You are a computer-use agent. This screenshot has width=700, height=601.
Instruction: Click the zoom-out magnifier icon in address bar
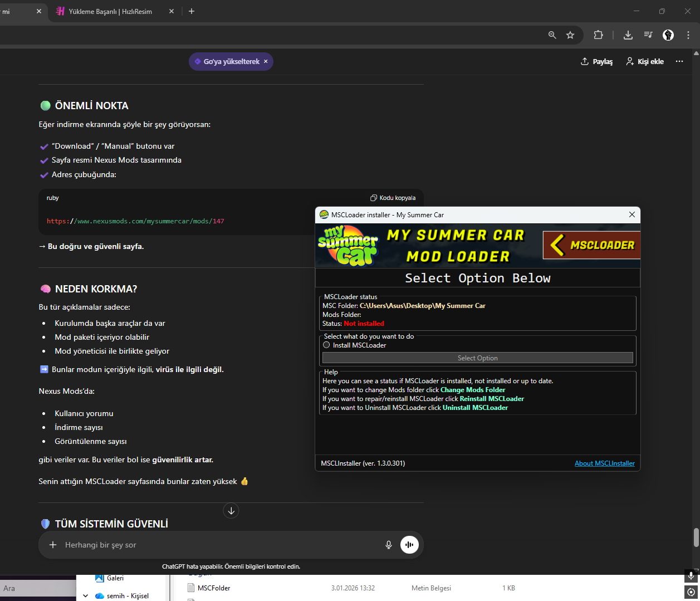(x=552, y=35)
